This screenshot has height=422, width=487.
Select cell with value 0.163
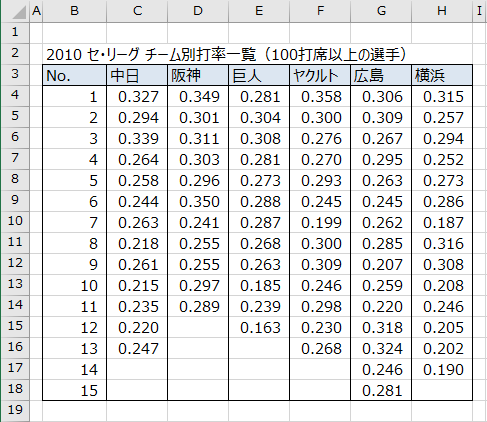click(259, 327)
